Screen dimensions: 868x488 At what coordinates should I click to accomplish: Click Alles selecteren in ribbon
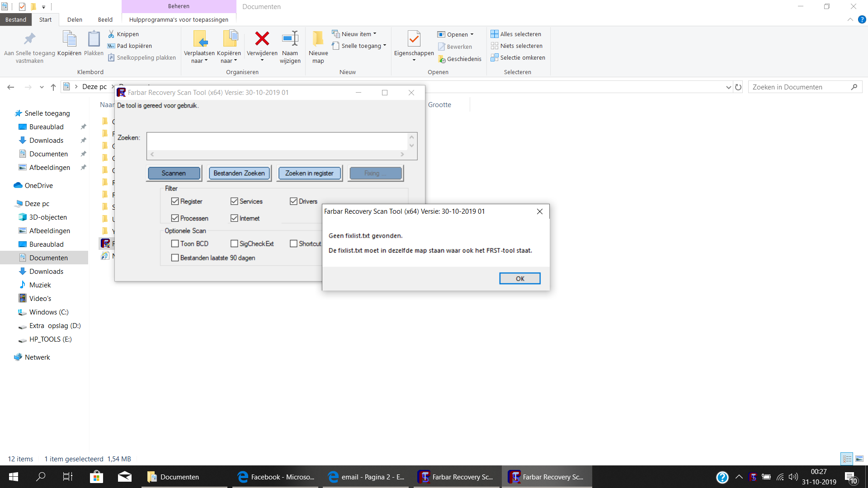(516, 34)
